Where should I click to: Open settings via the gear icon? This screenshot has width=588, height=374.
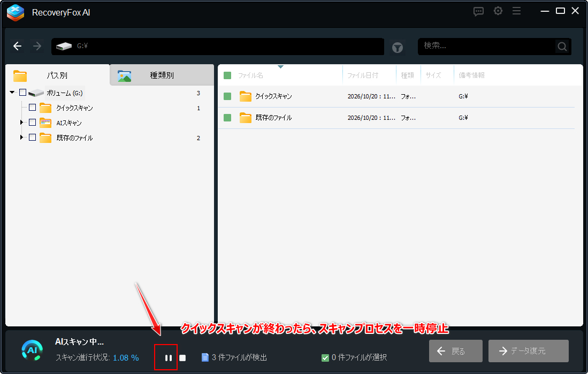[x=498, y=11]
